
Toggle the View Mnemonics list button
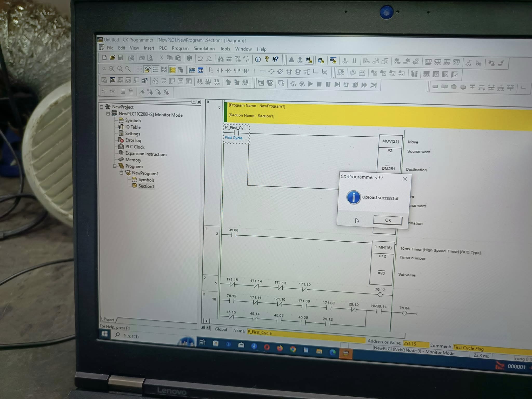[156, 69]
